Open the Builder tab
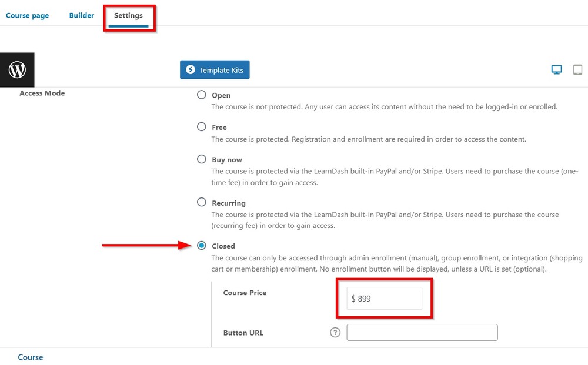 click(x=81, y=16)
